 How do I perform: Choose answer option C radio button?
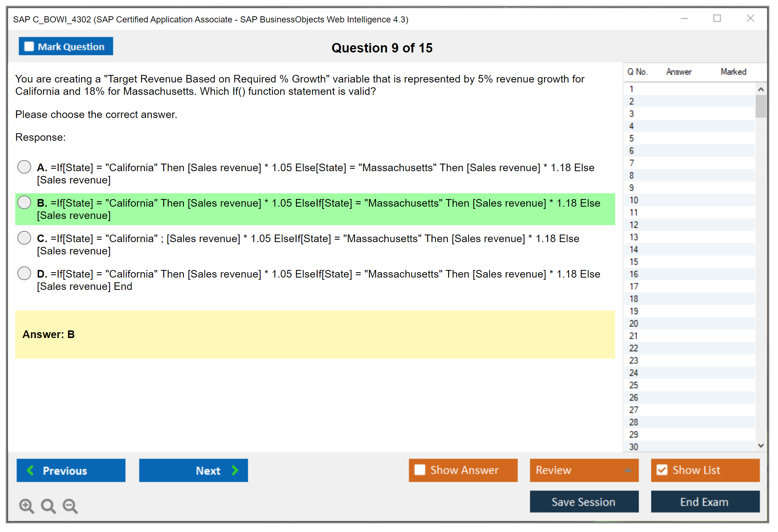pos(24,238)
